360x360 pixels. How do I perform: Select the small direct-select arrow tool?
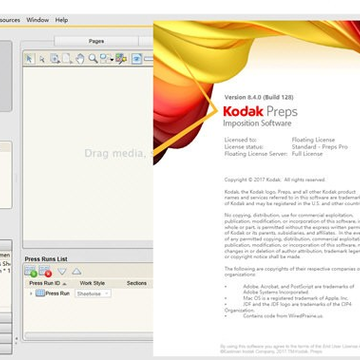click(42, 59)
